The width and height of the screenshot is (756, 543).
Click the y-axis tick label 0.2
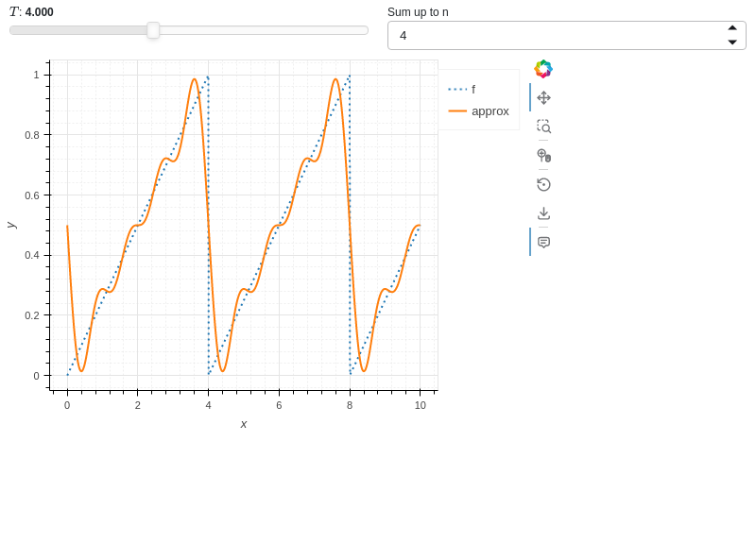pos(32,315)
